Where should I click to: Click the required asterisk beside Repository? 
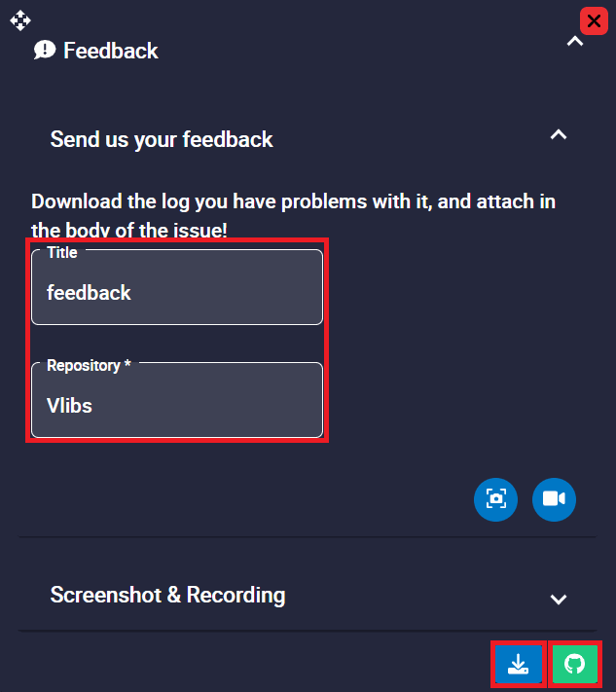(x=127, y=366)
